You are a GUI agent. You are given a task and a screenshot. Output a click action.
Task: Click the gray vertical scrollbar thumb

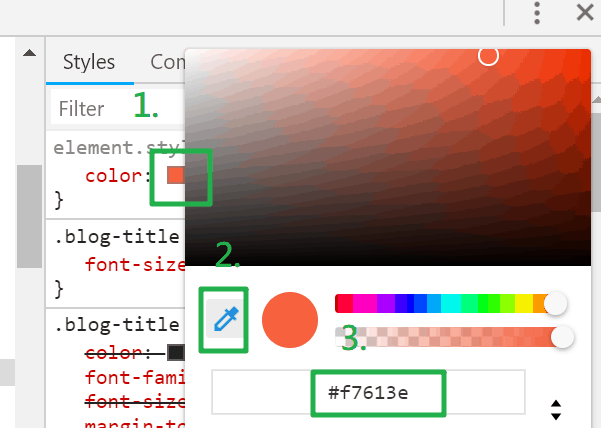click(x=29, y=215)
